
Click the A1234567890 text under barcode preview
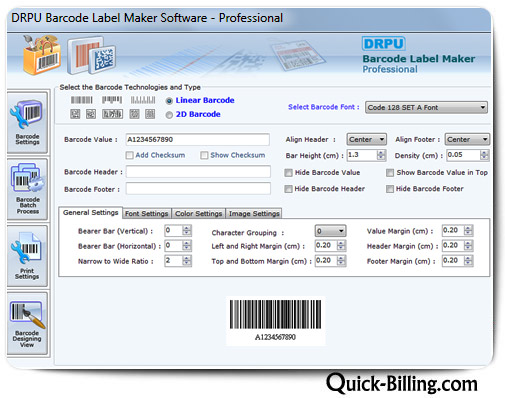[x=275, y=337]
